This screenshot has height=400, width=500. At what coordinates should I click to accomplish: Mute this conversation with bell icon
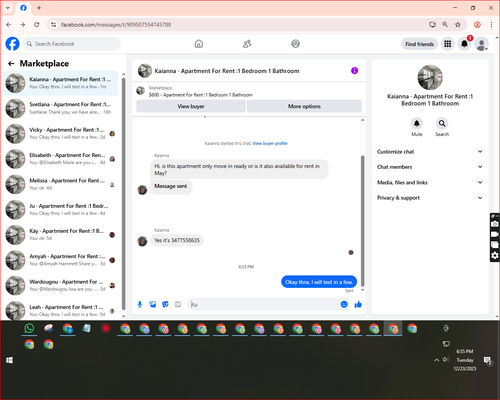417,123
